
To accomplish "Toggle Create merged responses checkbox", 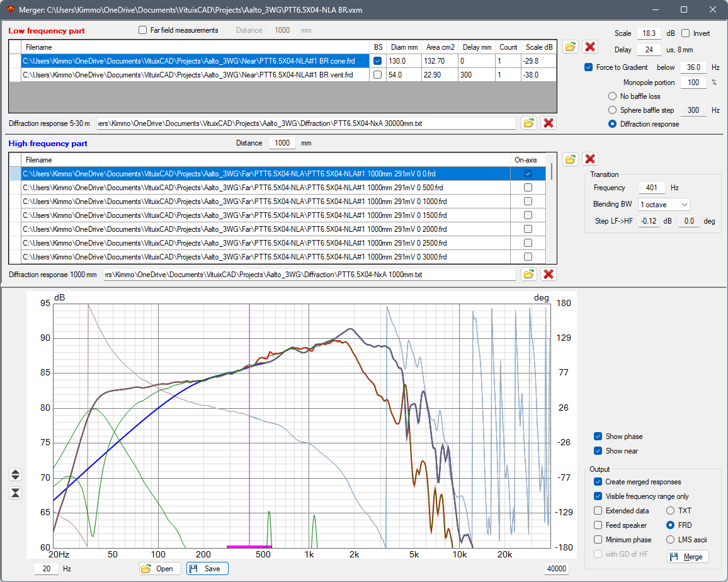I will [598, 482].
